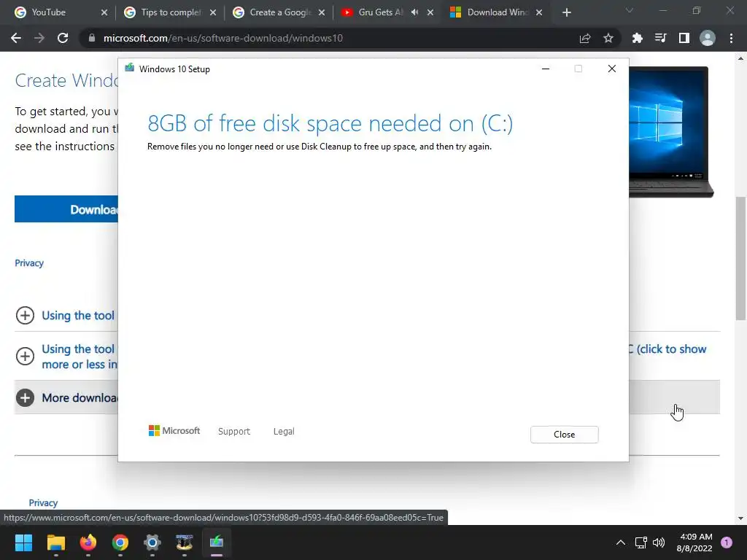Click the blue Download button on the webpage
The width and height of the screenshot is (747, 560).
pyautogui.click(x=66, y=209)
